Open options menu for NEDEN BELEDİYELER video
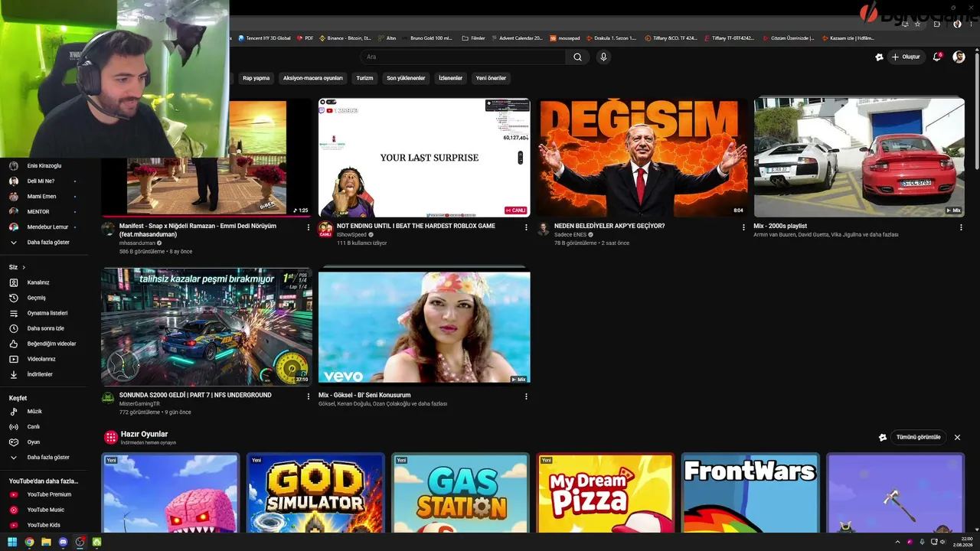 coord(743,227)
